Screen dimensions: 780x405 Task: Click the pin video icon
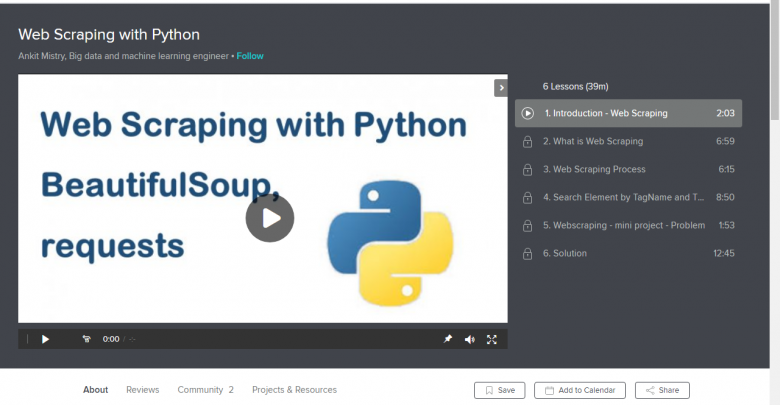(x=448, y=339)
